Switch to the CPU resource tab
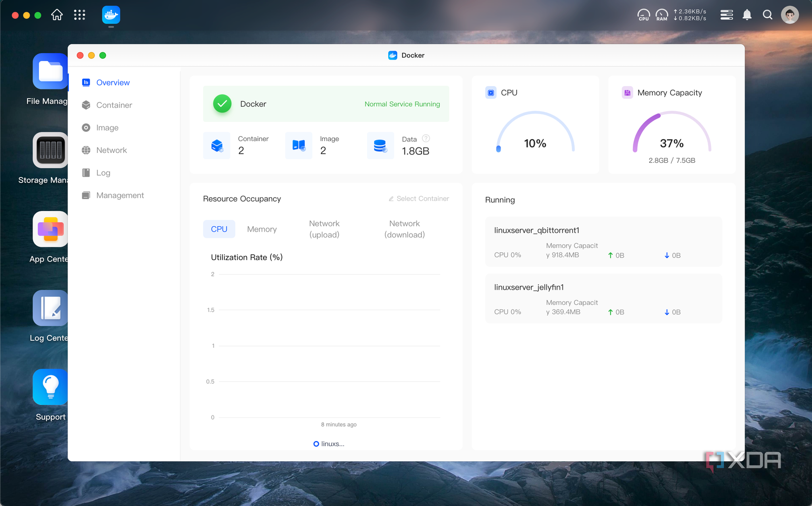The height and width of the screenshot is (506, 812). [219, 229]
